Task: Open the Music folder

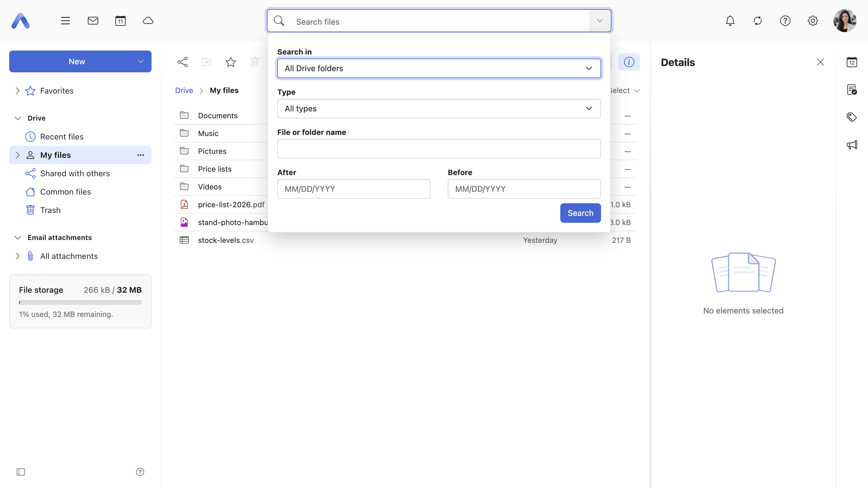Action: coord(208,133)
